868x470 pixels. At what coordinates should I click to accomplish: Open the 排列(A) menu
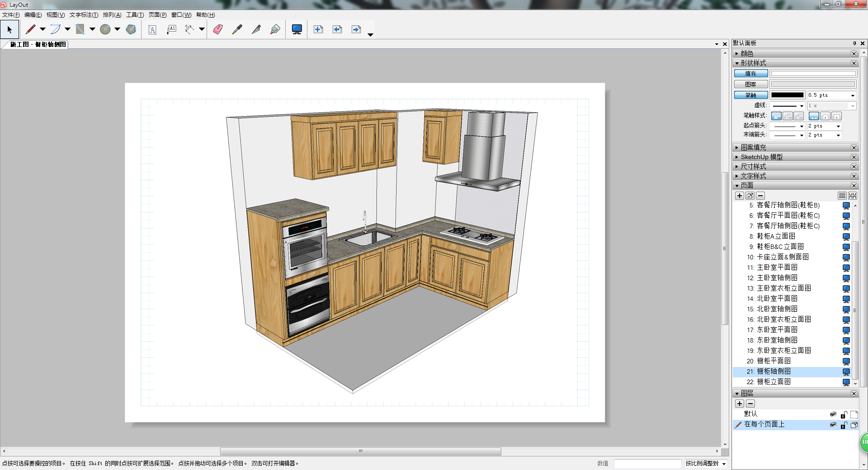pyautogui.click(x=112, y=15)
